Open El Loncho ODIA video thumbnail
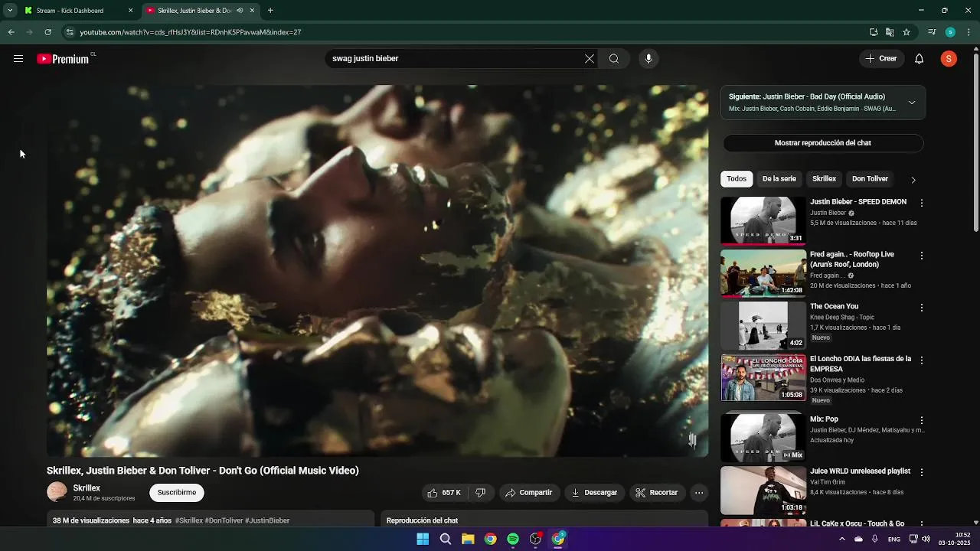This screenshot has height=551, width=980. [763, 378]
